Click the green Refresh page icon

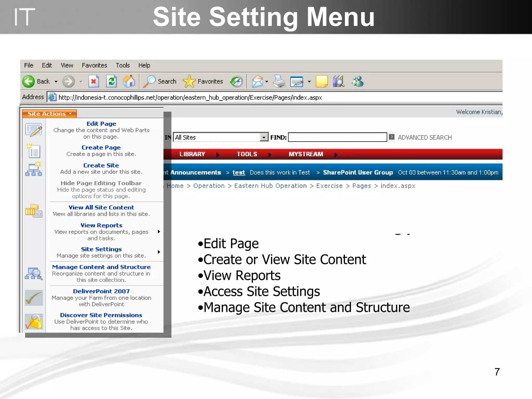point(111,82)
